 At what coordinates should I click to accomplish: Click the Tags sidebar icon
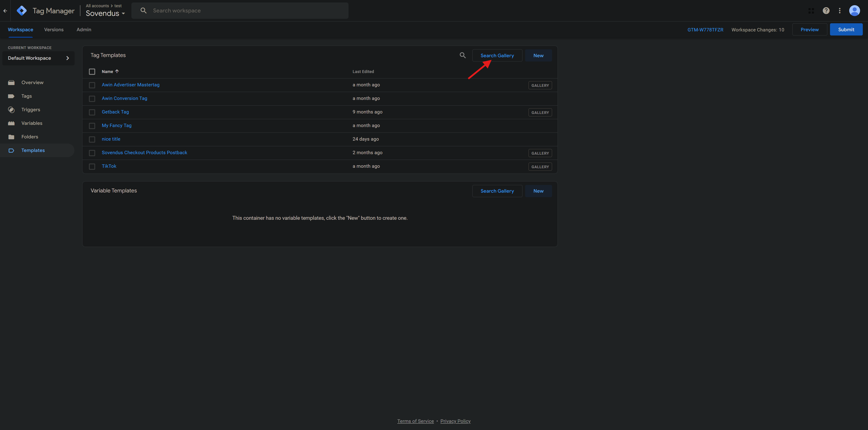pos(12,96)
